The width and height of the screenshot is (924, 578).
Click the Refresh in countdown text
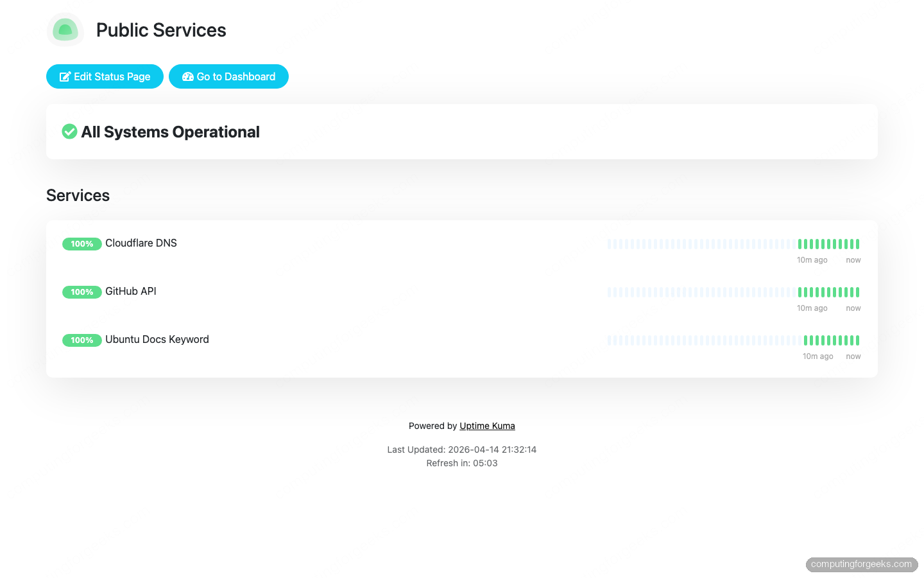click(461, 463)
